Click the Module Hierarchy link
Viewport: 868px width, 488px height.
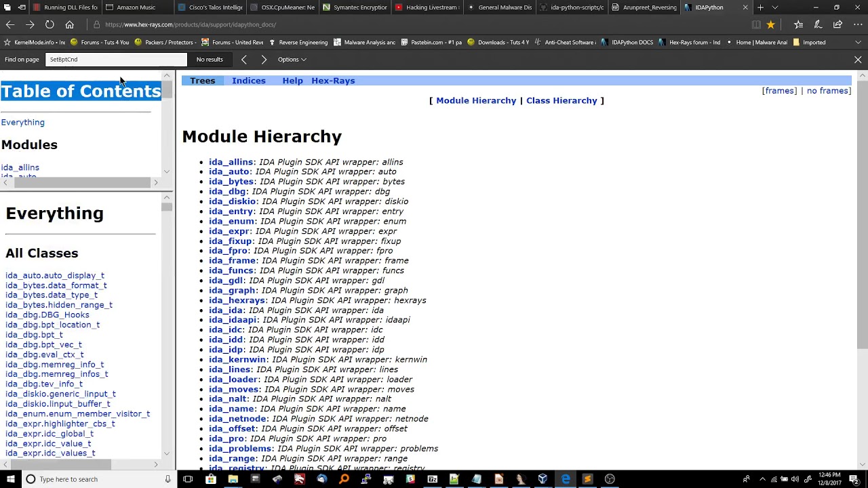476,100
